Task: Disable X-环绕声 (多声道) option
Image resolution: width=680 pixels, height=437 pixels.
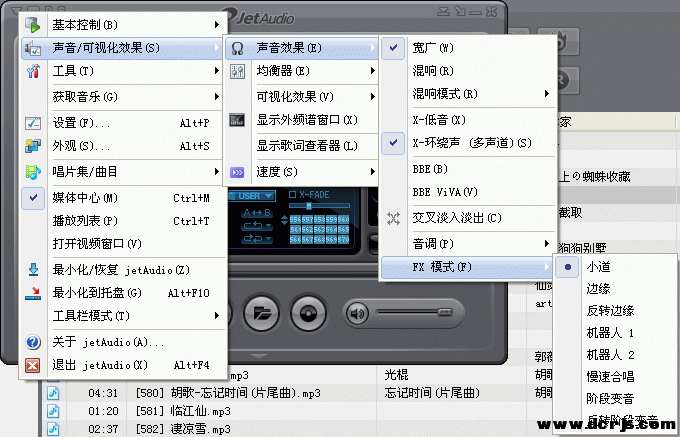Action: click(x=470, y=144)
